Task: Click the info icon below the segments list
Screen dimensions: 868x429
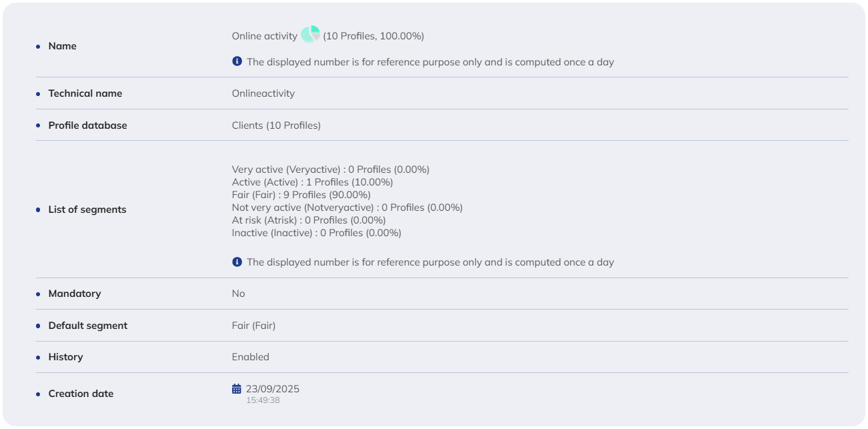Action: click(x=237, y=262)
